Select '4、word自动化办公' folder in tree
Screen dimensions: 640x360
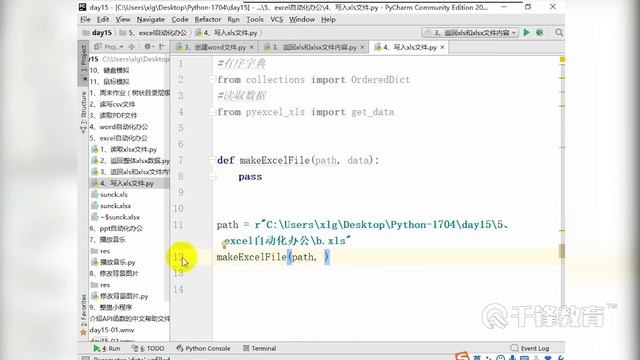tap(119, 127)
